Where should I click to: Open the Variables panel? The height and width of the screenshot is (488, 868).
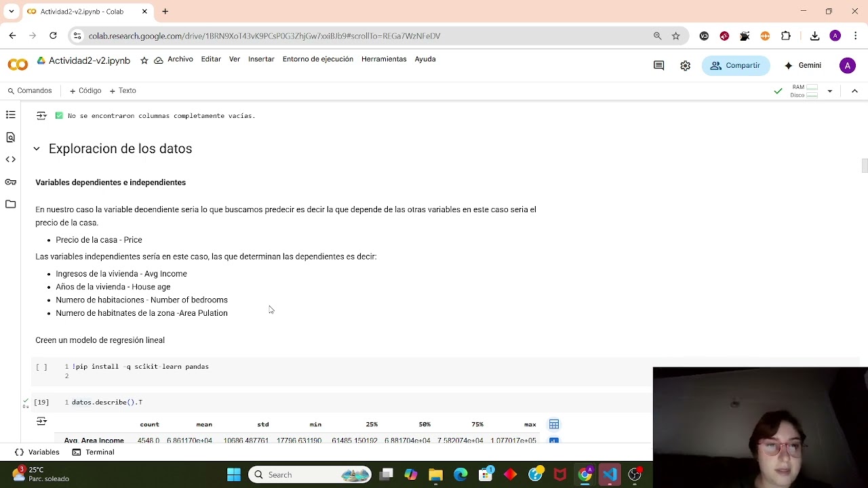coord(37,452)
